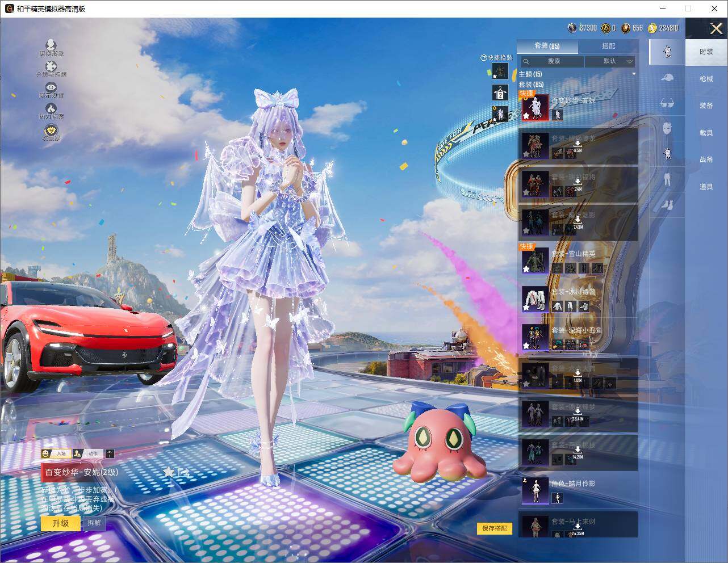Select the hat category icon
Image resolution: width=728 pixels, height=563 pixels.
(667, 78)
